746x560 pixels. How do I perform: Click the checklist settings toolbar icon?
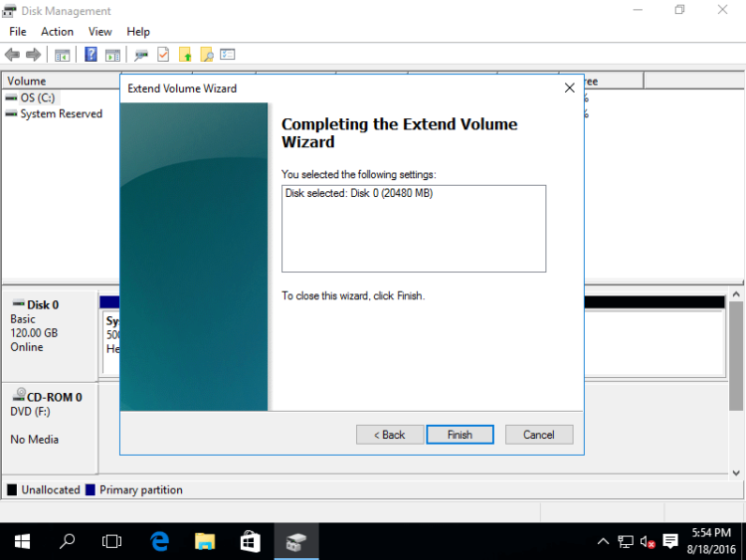pyautogui.click(x=228, y=55)
